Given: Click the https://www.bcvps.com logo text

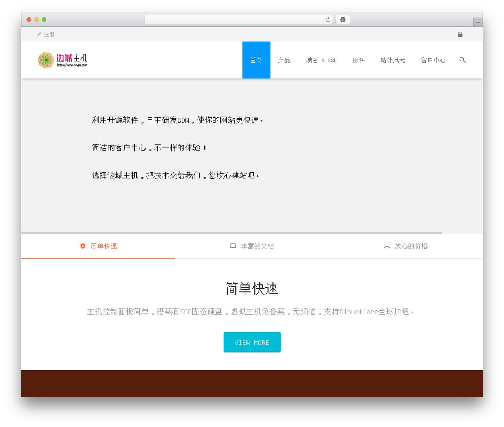Looking at the screenshot, I should [x=72, y=65].
